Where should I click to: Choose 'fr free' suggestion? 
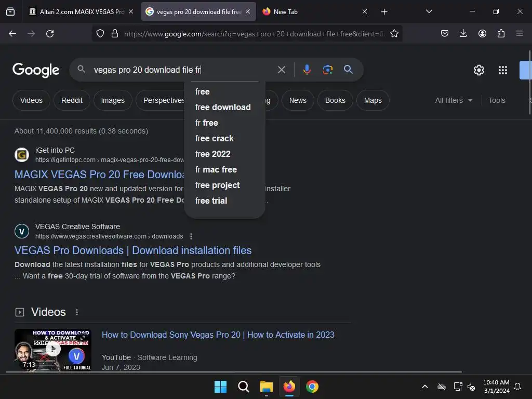pos(224,123)
